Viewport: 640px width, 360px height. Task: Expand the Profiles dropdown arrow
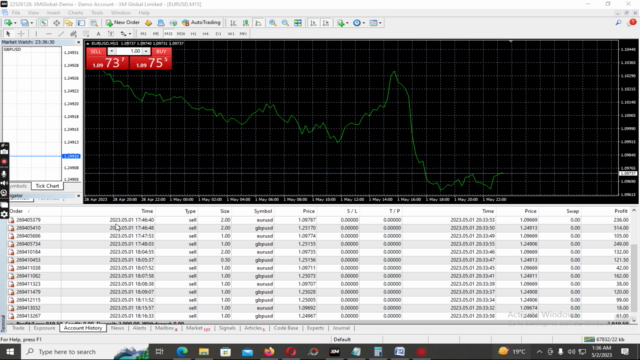click(x=31, y=23)
